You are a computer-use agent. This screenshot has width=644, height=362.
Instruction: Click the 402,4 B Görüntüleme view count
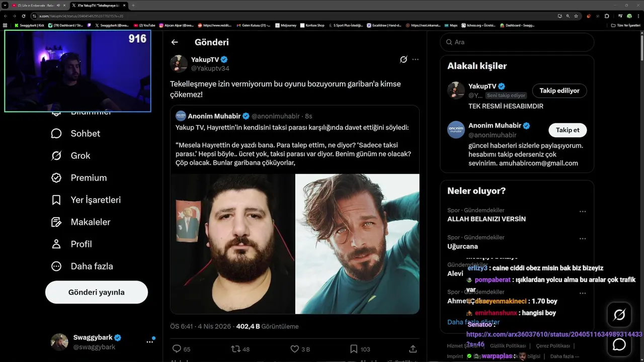click(267, 326)
